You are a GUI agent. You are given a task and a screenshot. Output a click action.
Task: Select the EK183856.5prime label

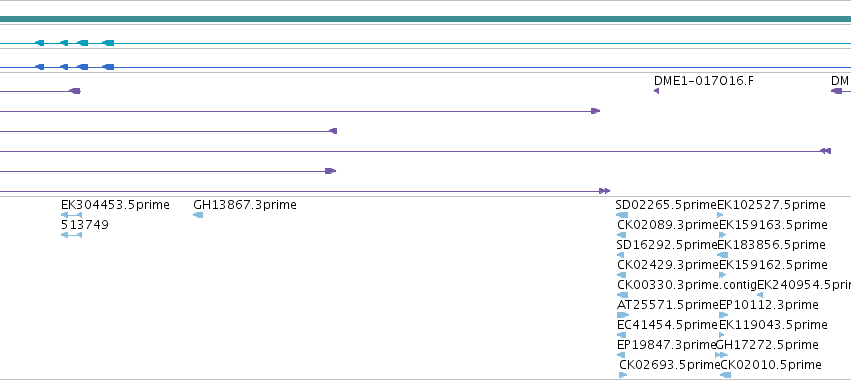[x=771, y=245]
